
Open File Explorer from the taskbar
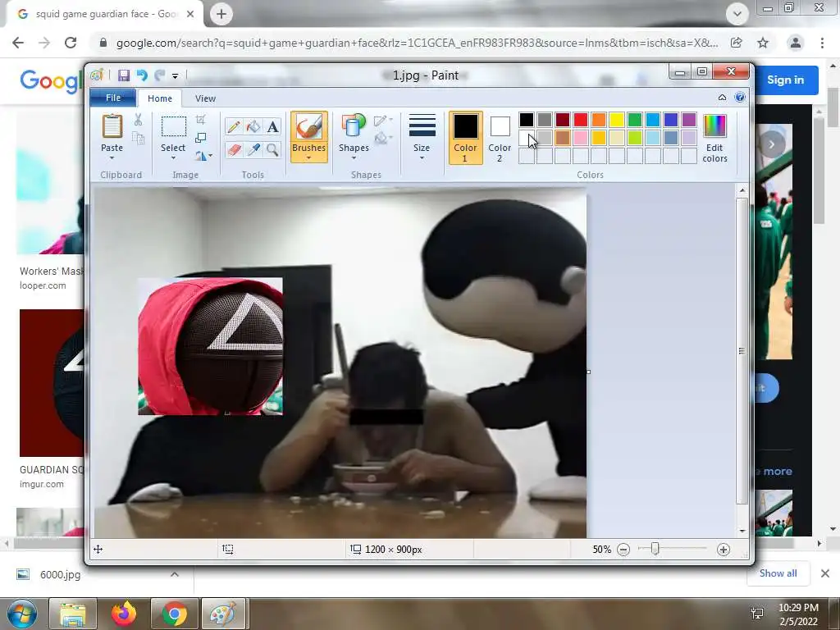coord(73,614)
